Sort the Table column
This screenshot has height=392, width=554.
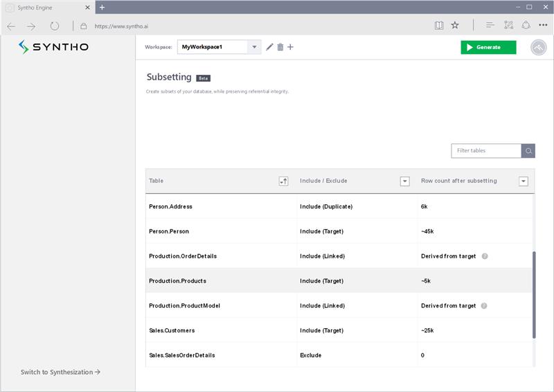(283, 181)
